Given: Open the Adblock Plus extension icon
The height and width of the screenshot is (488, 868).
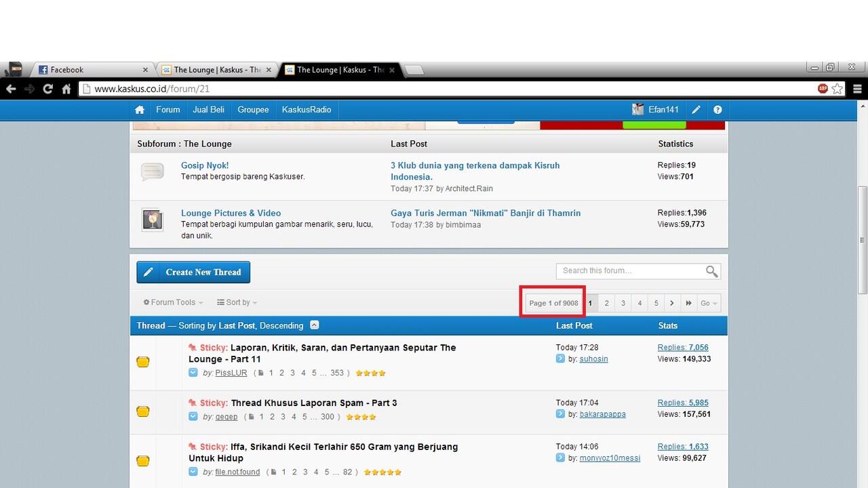Looking at the screenshot, I should tap(823, 89).
